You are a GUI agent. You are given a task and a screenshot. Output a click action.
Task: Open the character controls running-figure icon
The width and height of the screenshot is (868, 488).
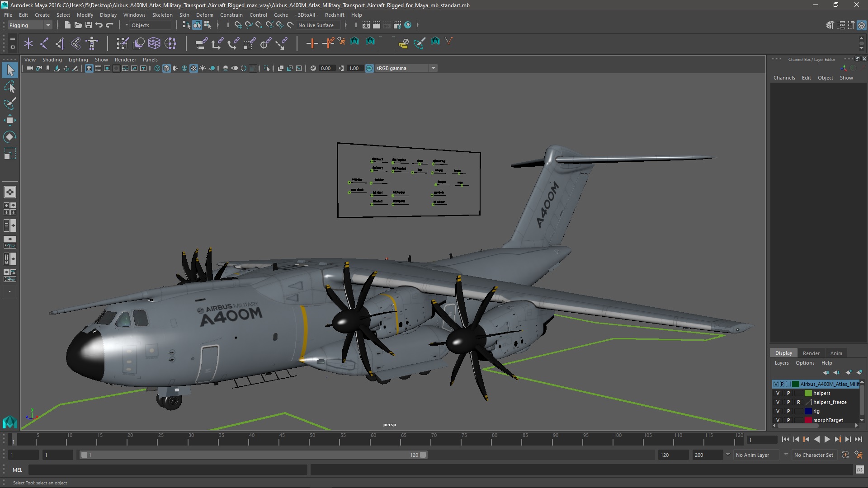859,455
